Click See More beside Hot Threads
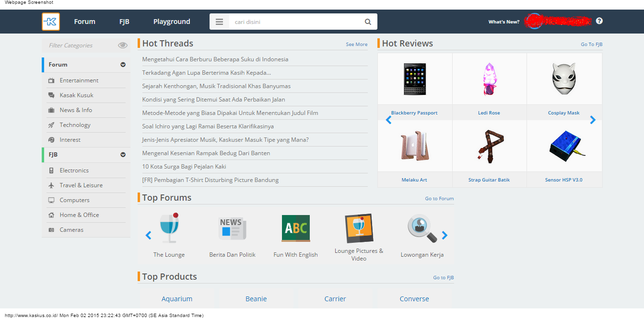Screen dimensions: 644x318 coord(357,45)
